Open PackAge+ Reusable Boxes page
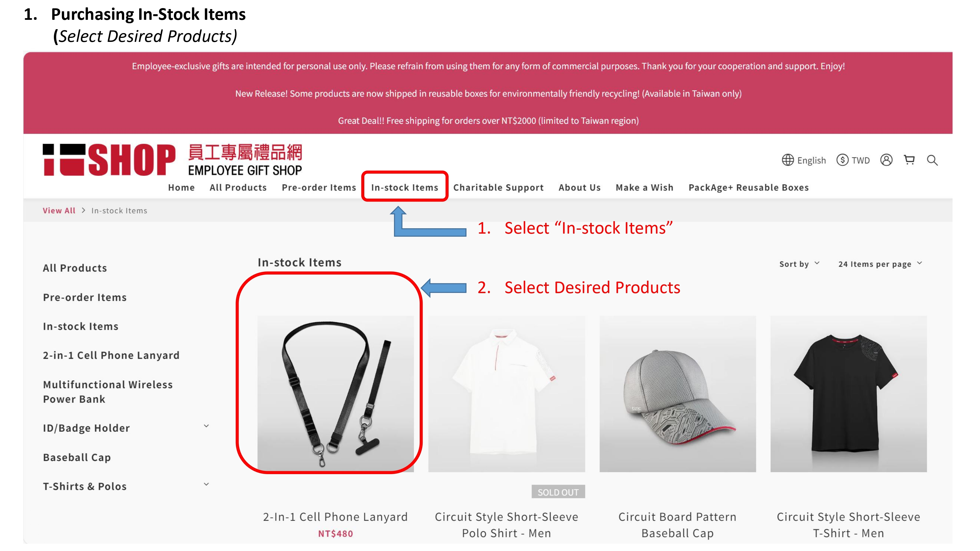This screenshot has height=551, width=980. coord(749,188)
